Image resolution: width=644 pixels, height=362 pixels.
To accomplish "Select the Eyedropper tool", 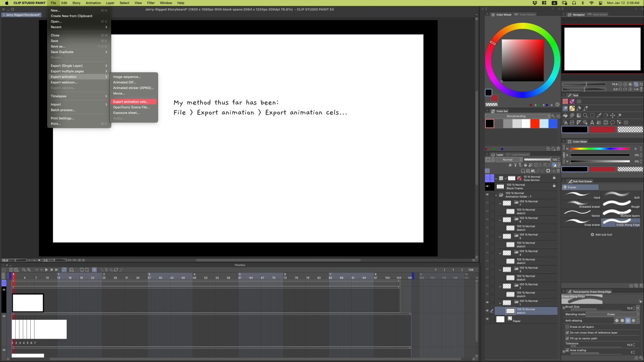I will coord(599,116).
